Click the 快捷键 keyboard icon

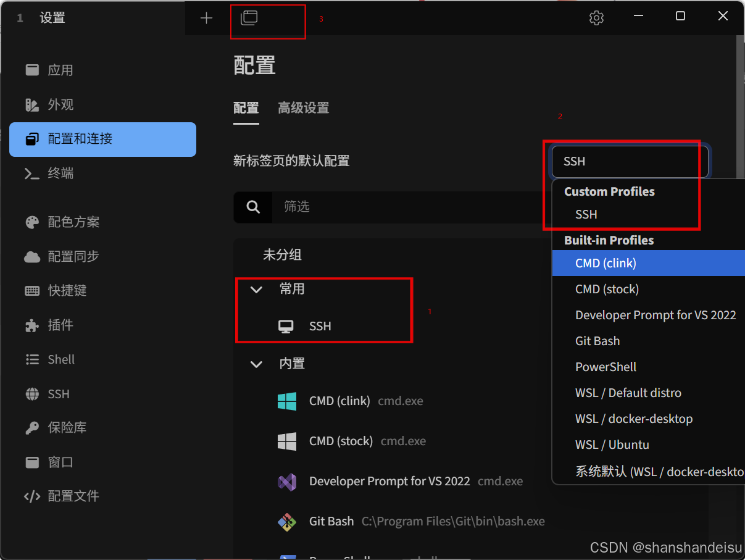pyautogui.click(x=32, y=290)
